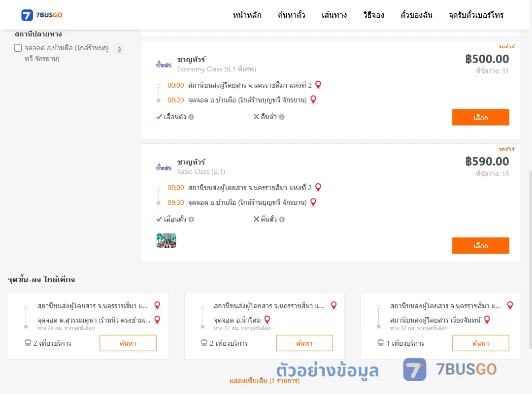The width and height of the screenshot is (532, 394).
Task: Search trips to สถานีขนส่งผู้โดยสาร เวียงจันทน์
Action: (x=480, y=343)
